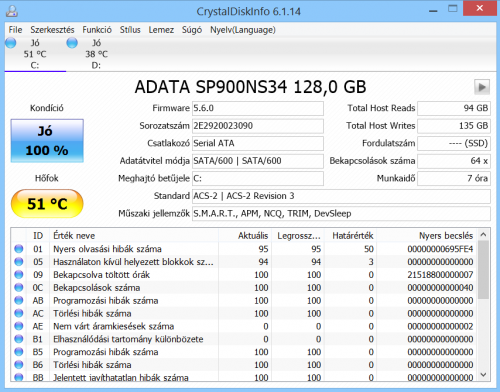
Task: Open the Funkció menu
Action: click(97, 30)
